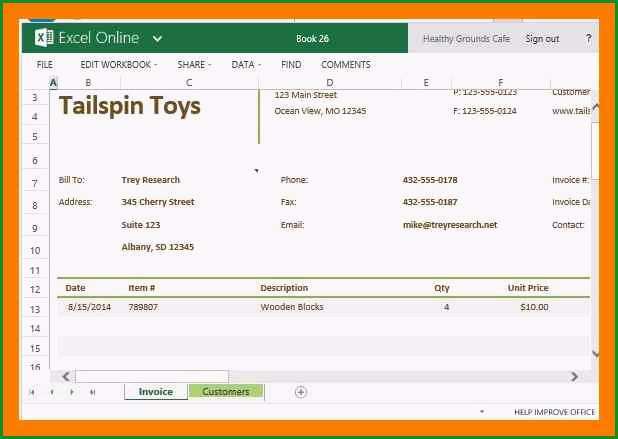Click FIND in the toolbar

click(291, 65)
